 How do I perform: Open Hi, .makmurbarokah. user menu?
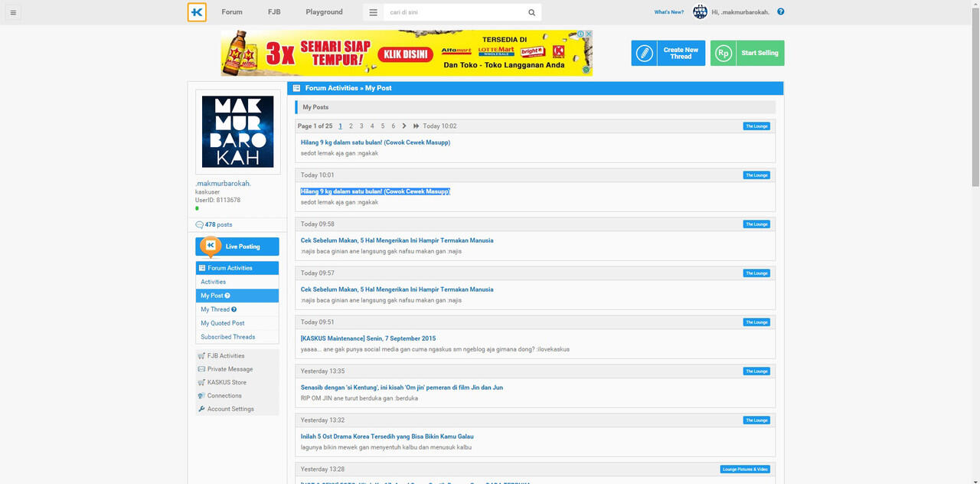pos(740,12)
